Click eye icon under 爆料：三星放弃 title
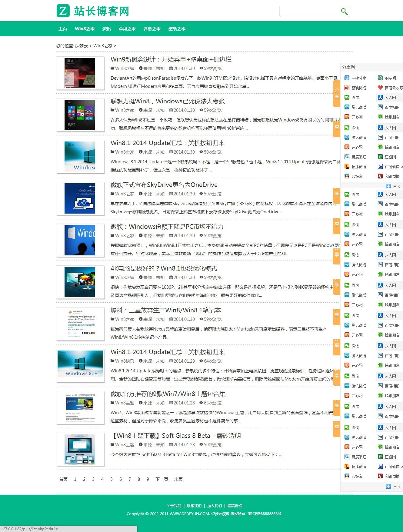The image size is (403, 532). [201, 319]
